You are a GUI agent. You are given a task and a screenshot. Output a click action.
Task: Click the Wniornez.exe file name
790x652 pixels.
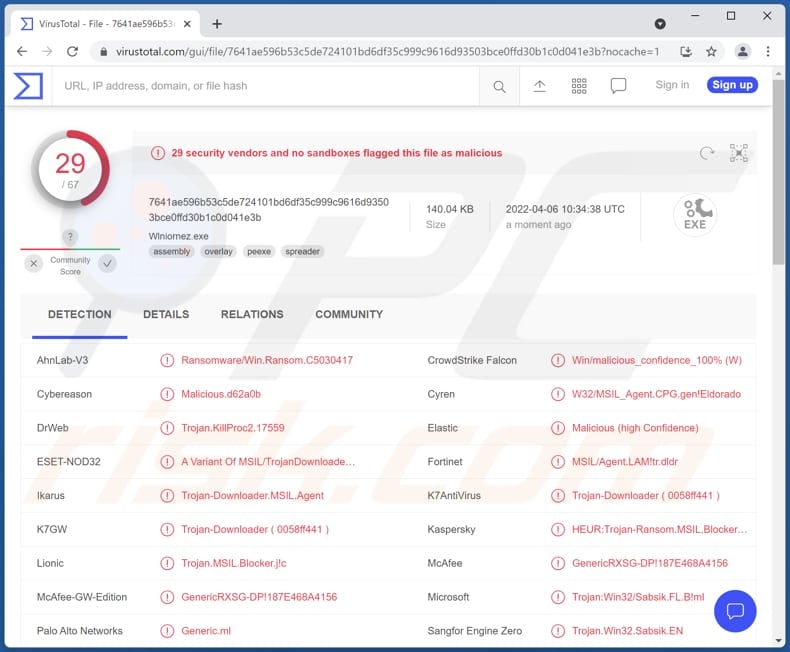pos(178,236)
